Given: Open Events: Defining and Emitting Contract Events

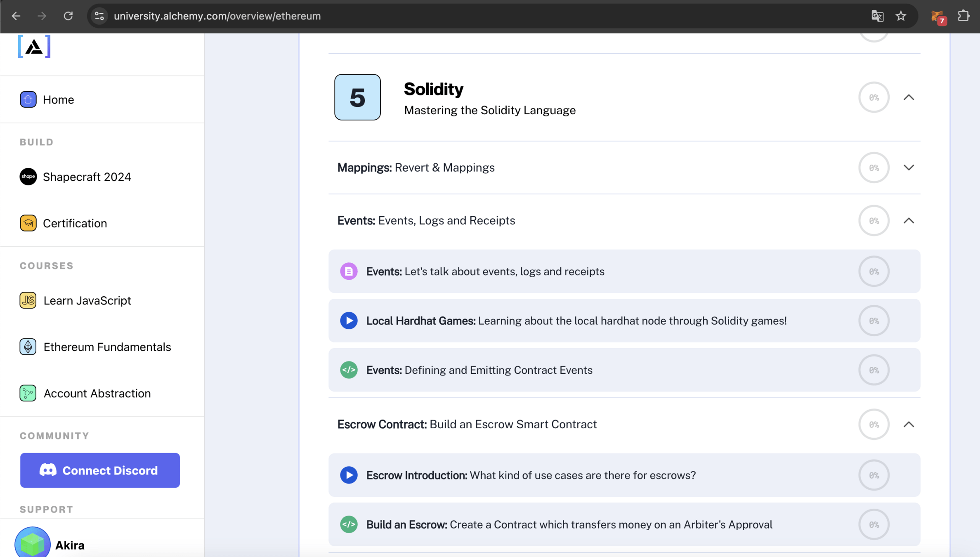Looking at the screenshot, I should 479,370.
